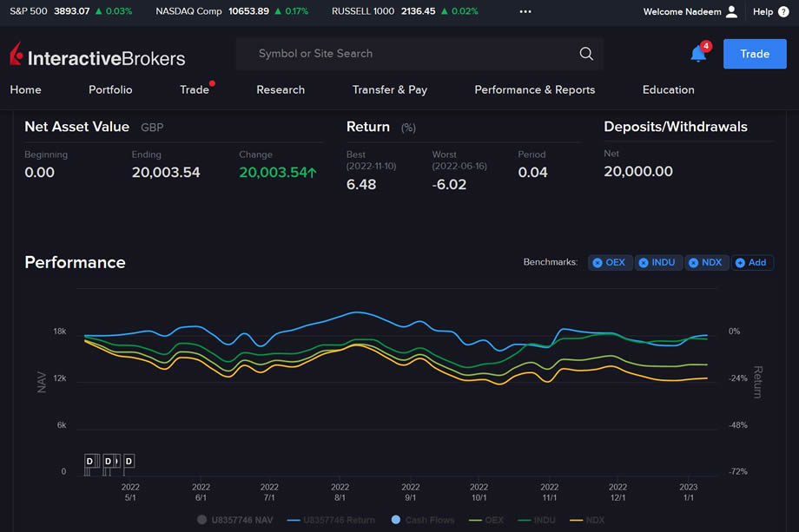
Task: Remove the INDU benchmark via its x icon
Action: [x=644, y=263]
